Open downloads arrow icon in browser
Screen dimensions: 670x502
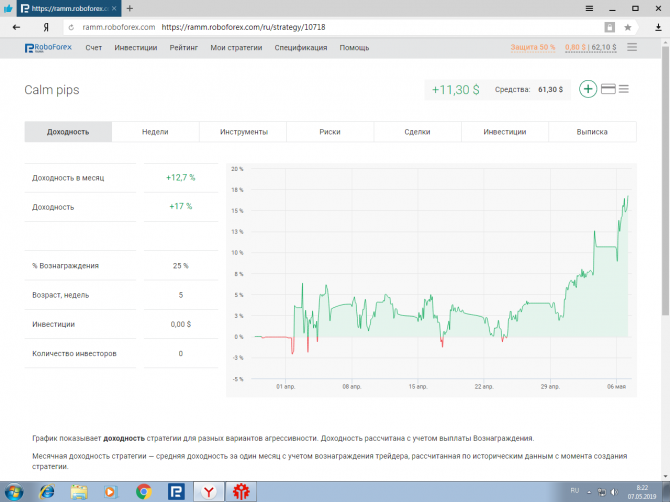point(658,27)
